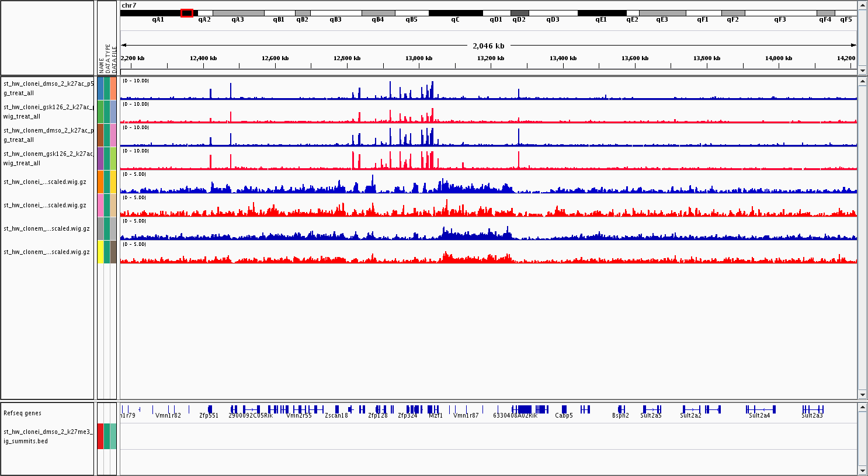Select the Refseq genes track label

pyautogui.click(x=23, y=413)
